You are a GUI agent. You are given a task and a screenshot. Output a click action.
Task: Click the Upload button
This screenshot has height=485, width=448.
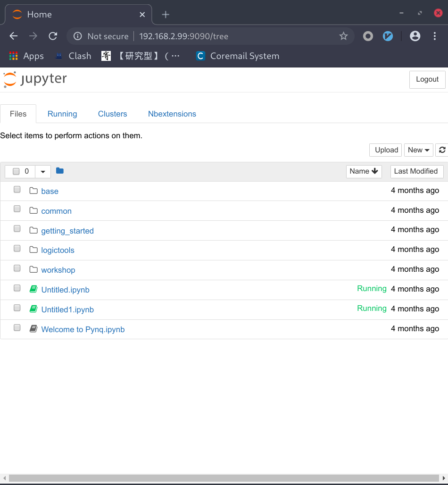tap(386, 150)
